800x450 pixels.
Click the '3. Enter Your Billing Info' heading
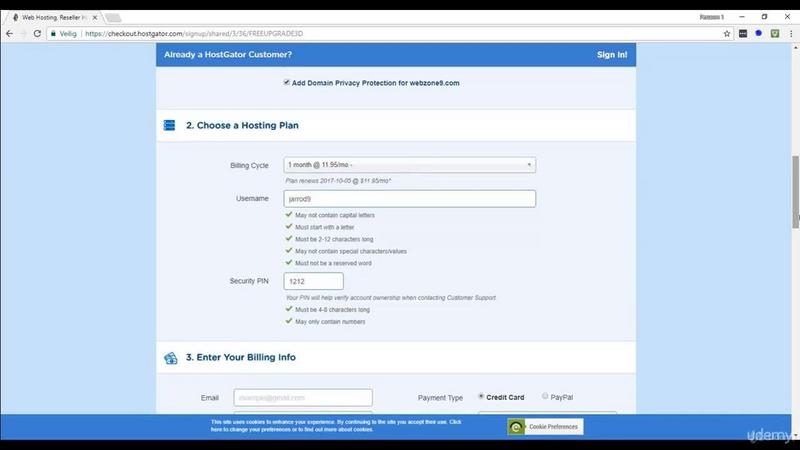(241, 357)
